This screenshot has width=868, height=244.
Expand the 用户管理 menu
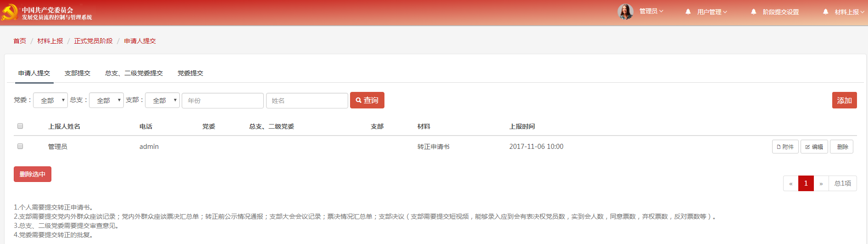click(x=712, y=12)
